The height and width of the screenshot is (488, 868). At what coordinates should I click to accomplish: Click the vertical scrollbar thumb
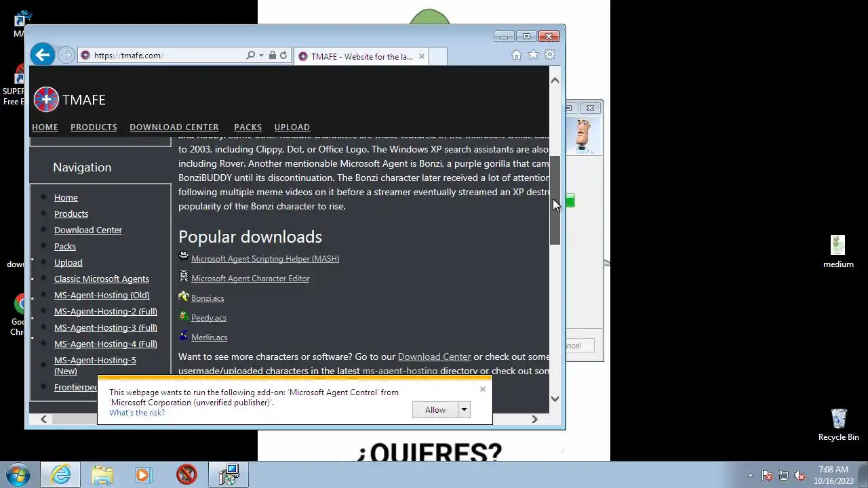coord(555,200)
